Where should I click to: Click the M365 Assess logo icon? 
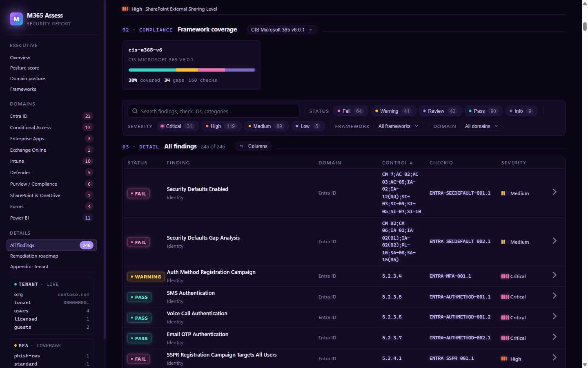click(16, 19)
